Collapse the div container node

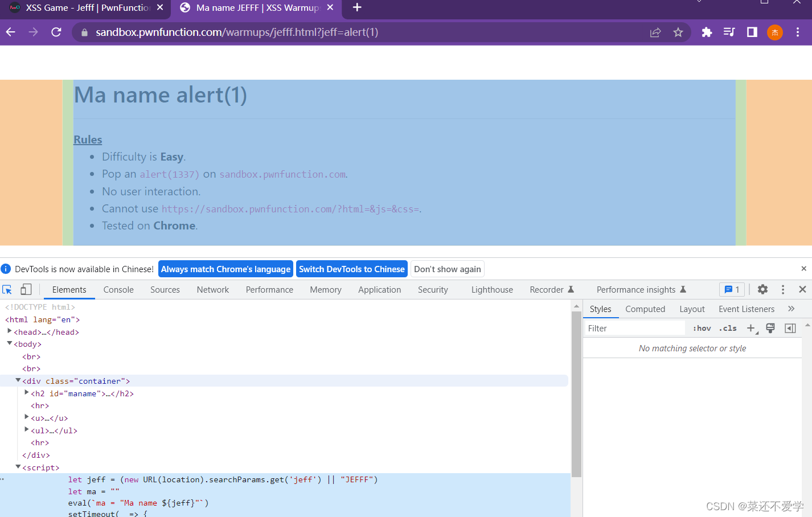coord(18,380)
